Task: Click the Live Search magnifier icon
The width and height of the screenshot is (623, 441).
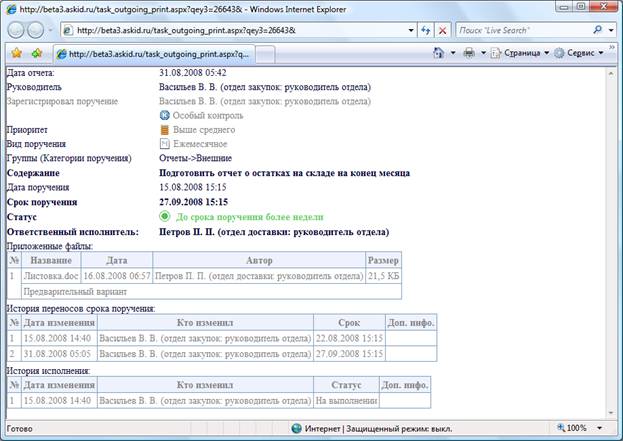Action: coord(597,30)
